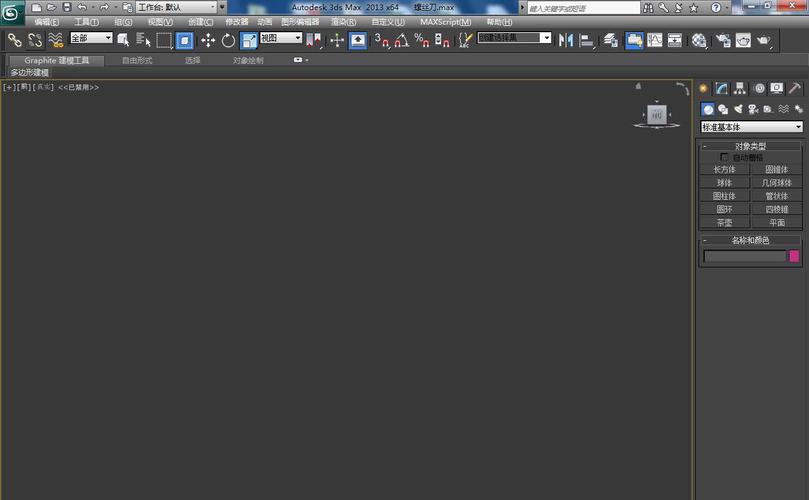809x500 pixels.
Task: Select the Lights category icon
Action: coord(738,109)
